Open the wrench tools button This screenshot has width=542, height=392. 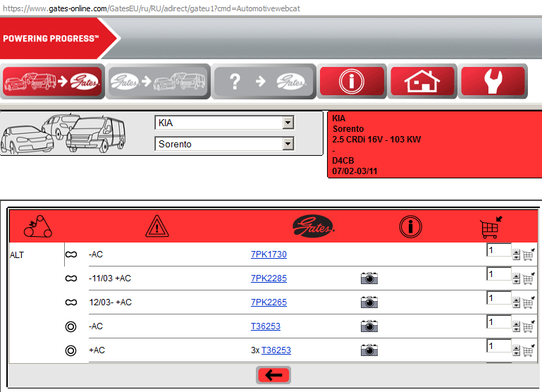[x=493, y=81]
